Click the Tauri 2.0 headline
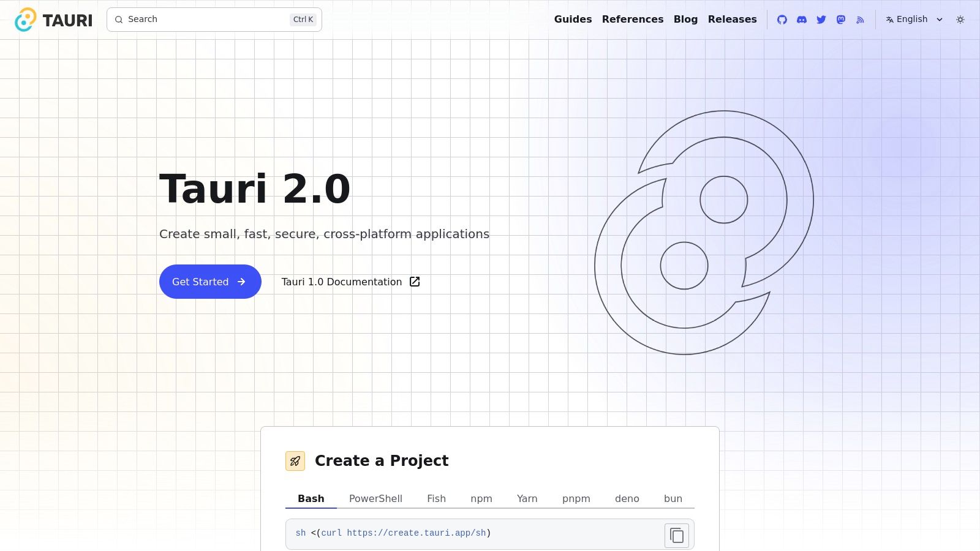The image size is (980, 551). click(x=255, y=189)
